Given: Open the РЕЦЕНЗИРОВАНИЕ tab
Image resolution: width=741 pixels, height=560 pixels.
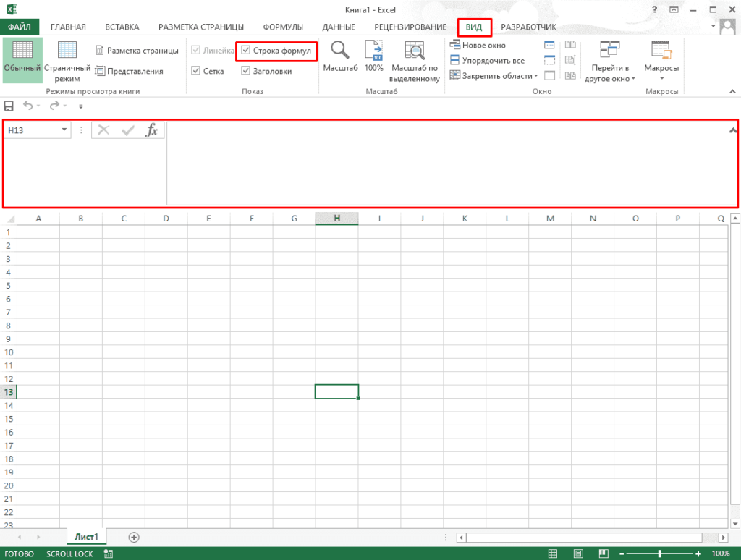Looking at the screenshot, I should pos(410,27).
